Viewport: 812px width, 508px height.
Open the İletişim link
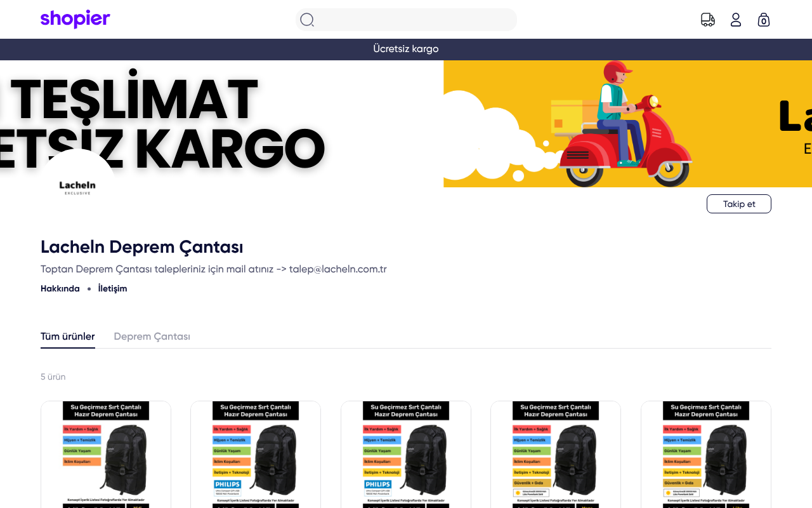tap(112, 288)
